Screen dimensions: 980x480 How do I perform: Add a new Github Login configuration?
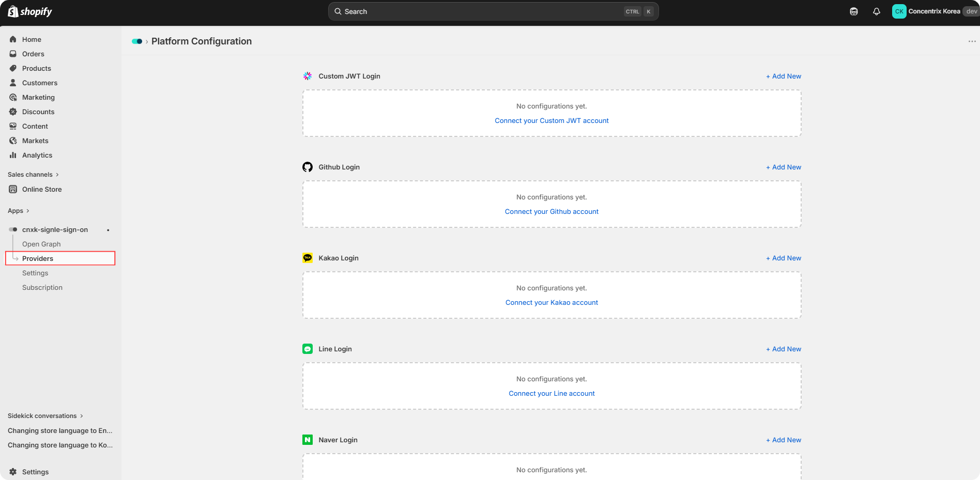[784, 167]
